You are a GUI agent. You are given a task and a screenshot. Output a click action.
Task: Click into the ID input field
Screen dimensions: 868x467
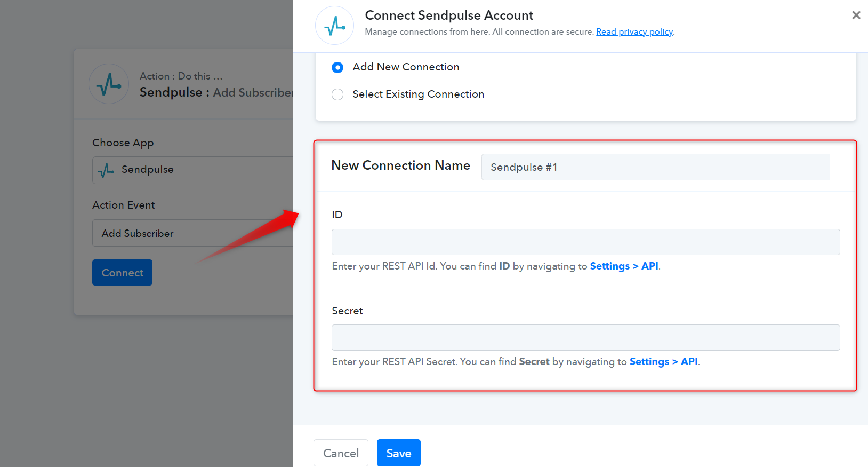585,242
